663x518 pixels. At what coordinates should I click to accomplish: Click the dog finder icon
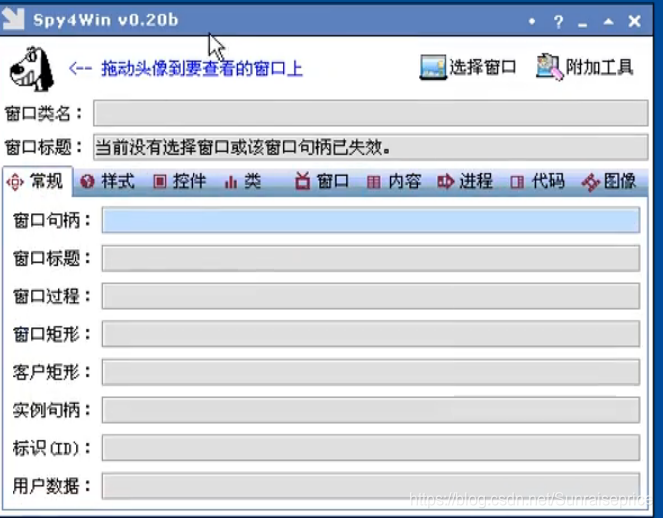pyautogui.click(x=32, y=69)
